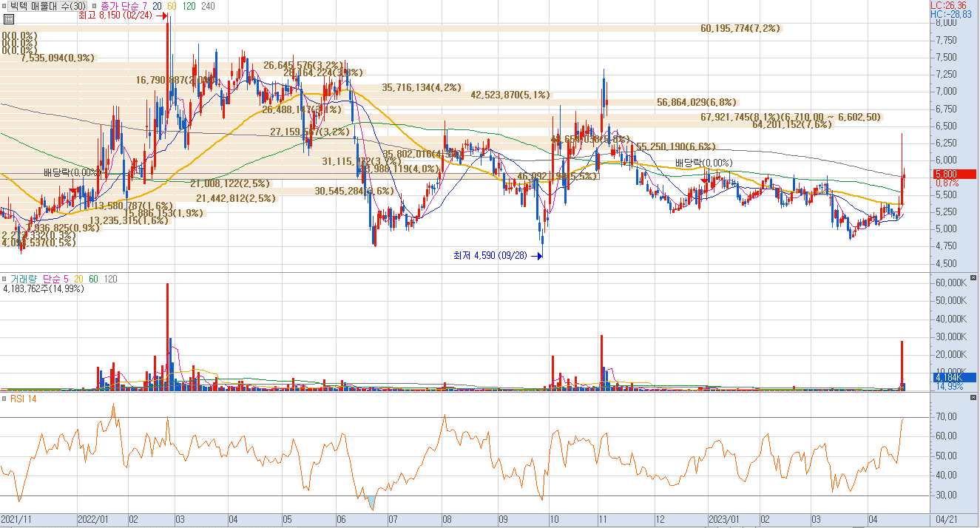Select the RSI 14 indicator label
Image resolution: width=980 pixels, height=528 pixels.
23,399
